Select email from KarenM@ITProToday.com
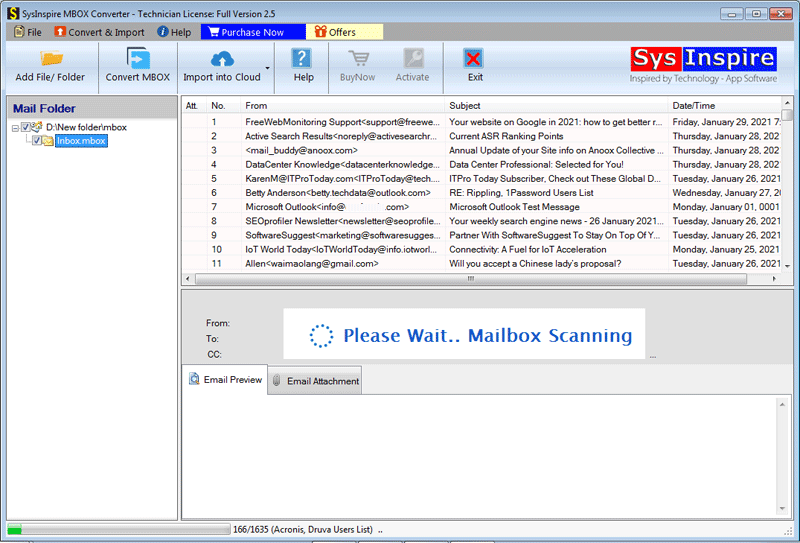Image resolution: width=800 pixels, height=543 pixels. point(481,179)
